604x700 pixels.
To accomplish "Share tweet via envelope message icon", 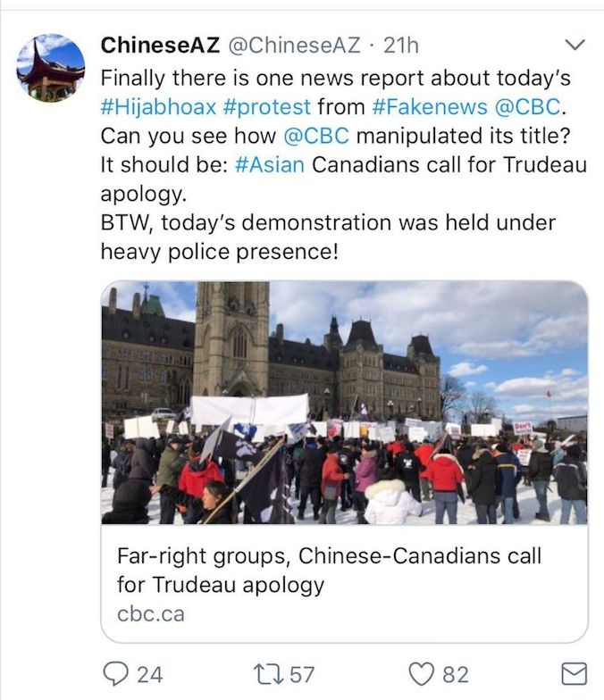I will [x=573, y=674].
